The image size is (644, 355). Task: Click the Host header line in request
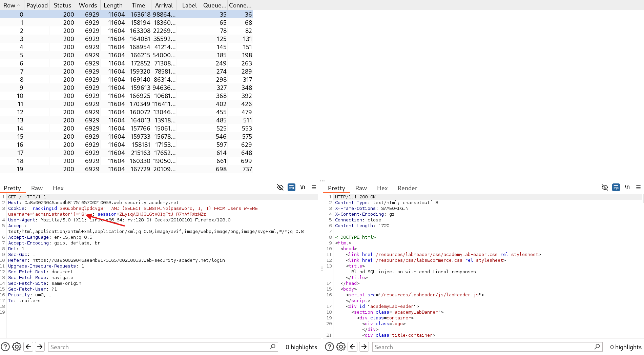pyautogui.click(x=94, y=202)
